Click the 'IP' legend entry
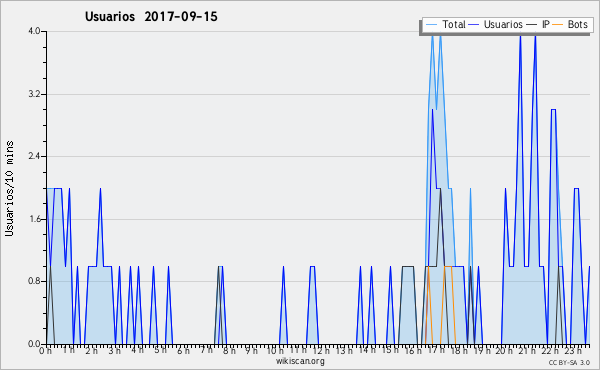 pyautogui.click(x=546, y=24)
